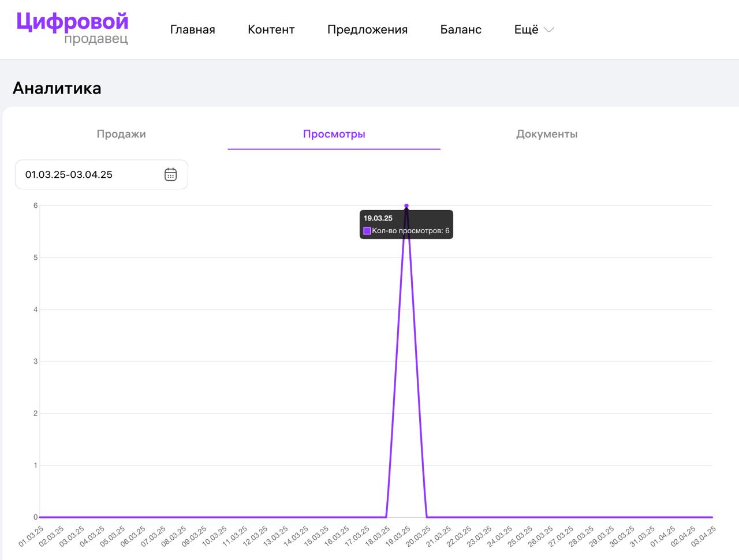
Task: Expand the Ещё dropdown menu
Action: (526, 29)
